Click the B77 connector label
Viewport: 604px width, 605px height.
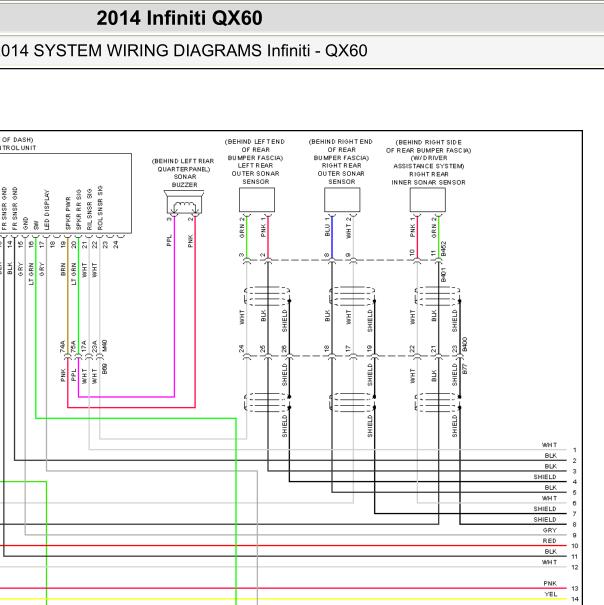(x=465, y=369)
